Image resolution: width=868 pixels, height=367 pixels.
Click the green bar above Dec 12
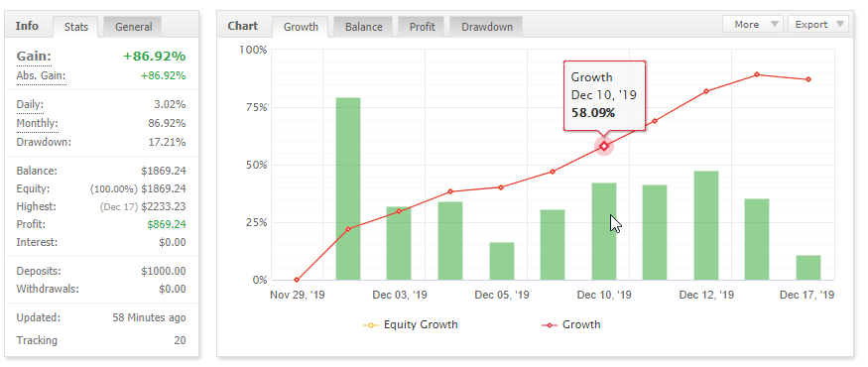[706, 225]
